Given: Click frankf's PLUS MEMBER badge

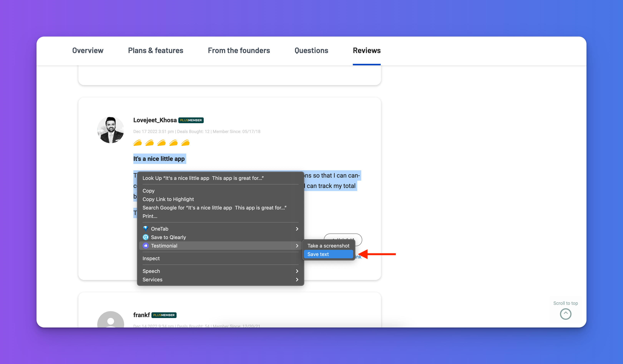Looking at the screenshot, I should [x=164, y=315].
